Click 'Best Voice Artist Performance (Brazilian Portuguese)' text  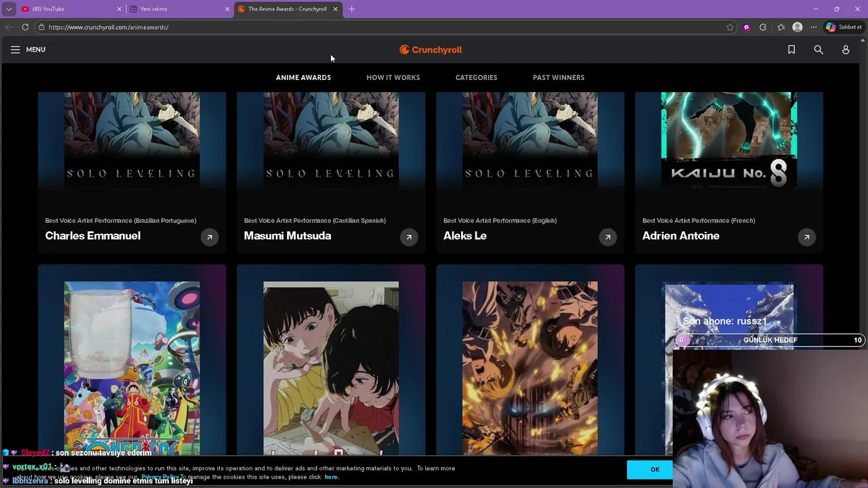pos(121,220)
